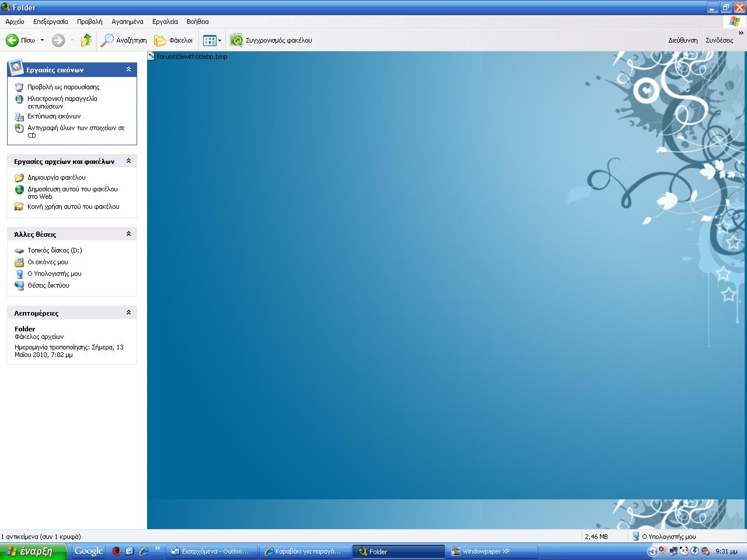Go back with the Πίσω arrow
Screen dimensions: 747x560
pos(20,40)
